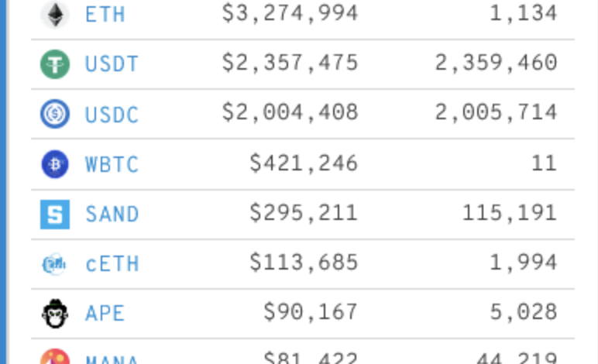Click the Ethereum diamond icon

(55, 14)
